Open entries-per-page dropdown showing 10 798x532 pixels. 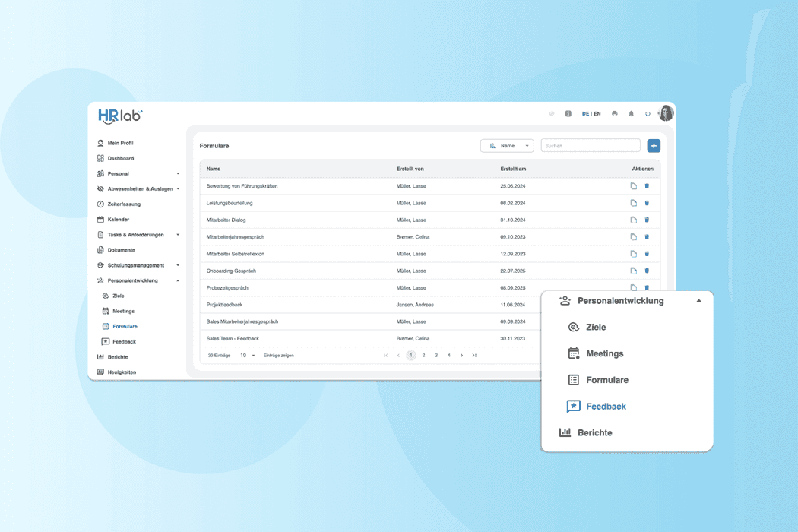[x=248, y=356]
